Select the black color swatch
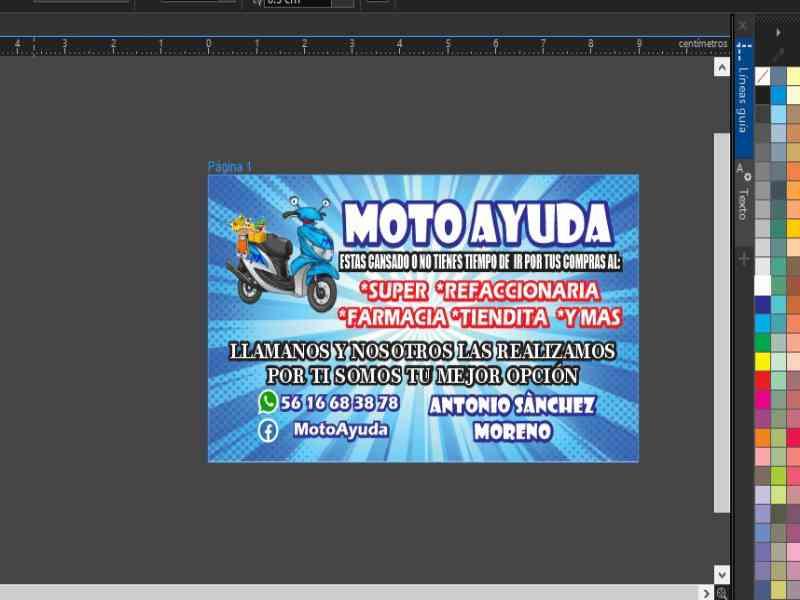 point(763,95)
